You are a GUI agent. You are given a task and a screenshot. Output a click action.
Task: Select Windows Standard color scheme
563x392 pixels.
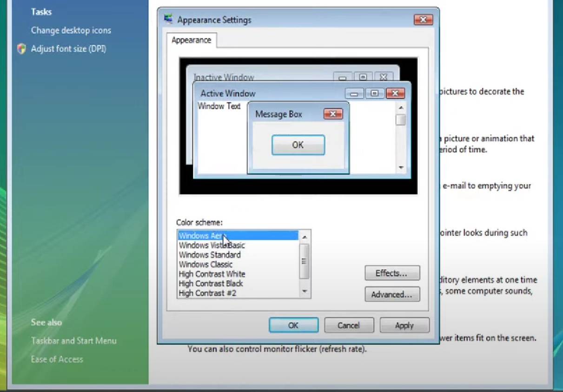click(x=238, y=255)
